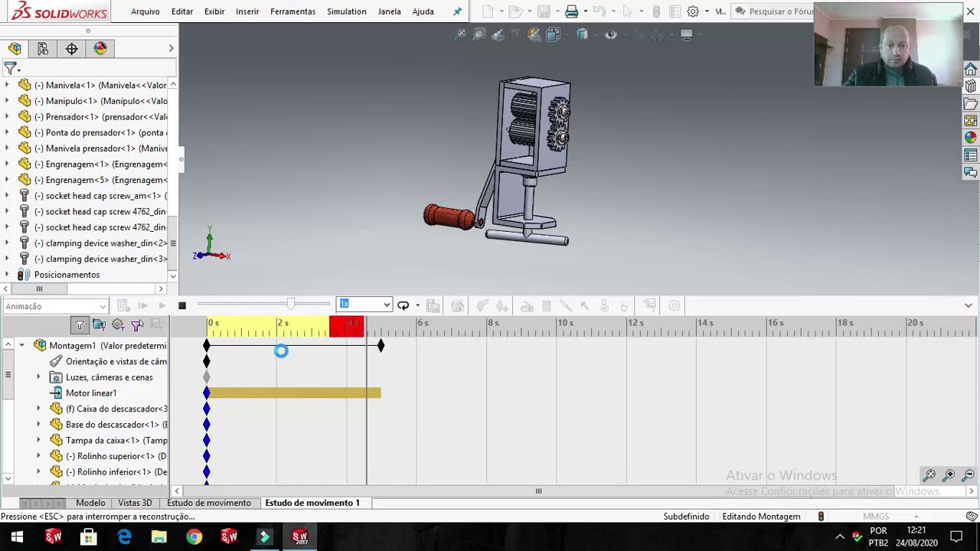Screen dimensions: 980x551
Task: Open the Inserir menu
Action: pos(247,11)
